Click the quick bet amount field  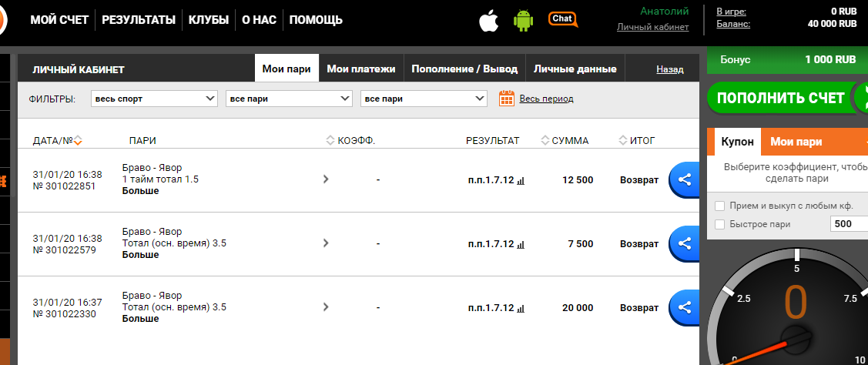click(x=848, y=224)
